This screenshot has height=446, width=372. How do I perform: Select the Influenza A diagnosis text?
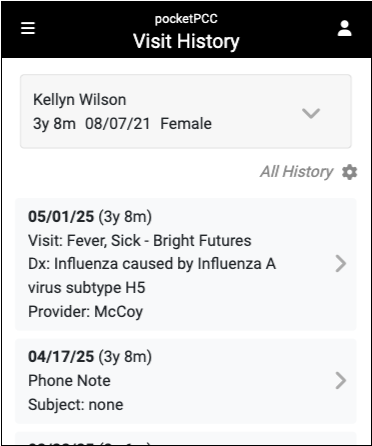pyautogui.click(x=152, y=264)
